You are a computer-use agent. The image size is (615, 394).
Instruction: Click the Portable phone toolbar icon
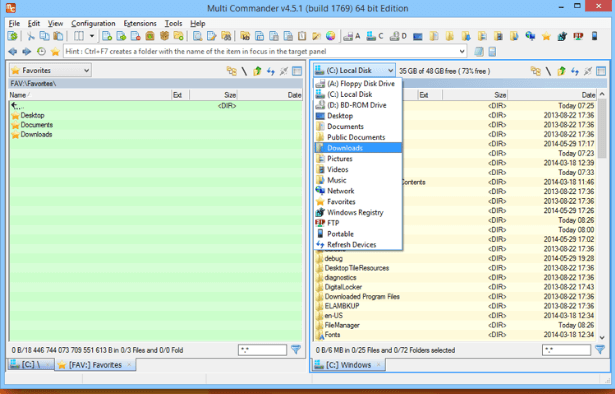pos(595,36)
